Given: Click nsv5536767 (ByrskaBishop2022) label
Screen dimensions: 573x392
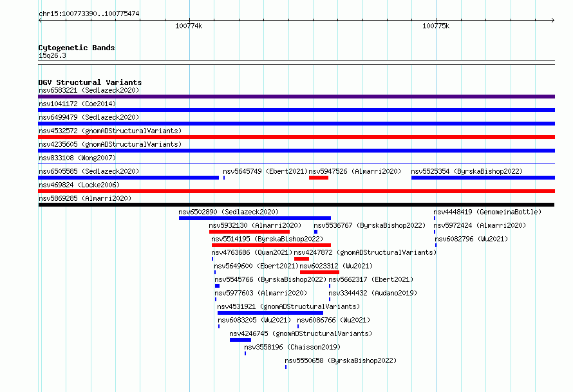Looking at the screenshot, I should (x=370, y=225).
